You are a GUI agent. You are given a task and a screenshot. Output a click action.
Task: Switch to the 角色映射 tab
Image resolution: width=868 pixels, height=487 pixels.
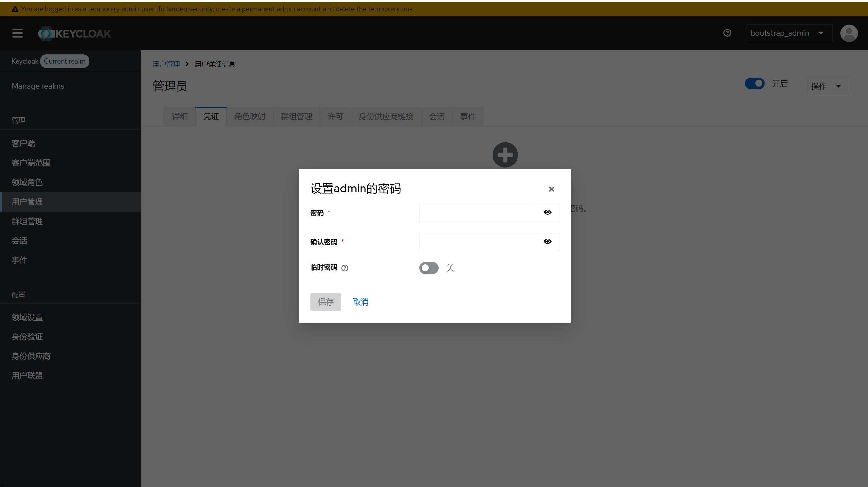click(x=250, y=117)
